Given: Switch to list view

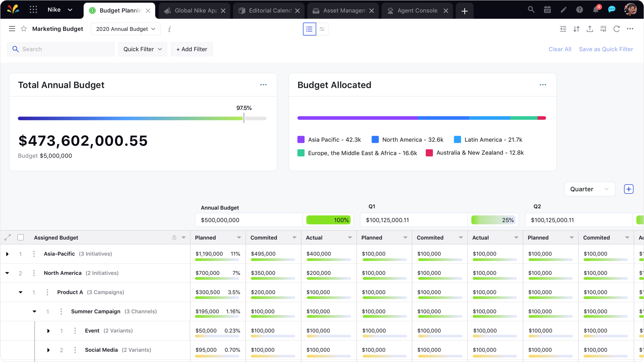Looking at the screenshot, I should pyautogui.click(x=309, y=29).
